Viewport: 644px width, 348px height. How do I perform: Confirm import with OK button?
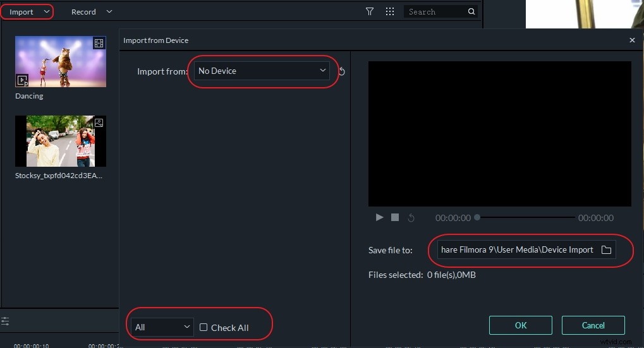[x=520, y=325]
